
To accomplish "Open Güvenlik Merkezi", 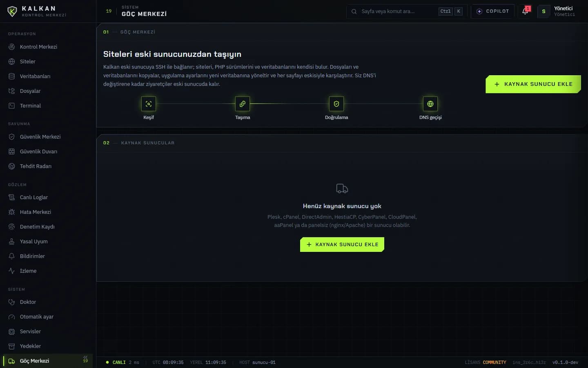I will coord(48,137).
